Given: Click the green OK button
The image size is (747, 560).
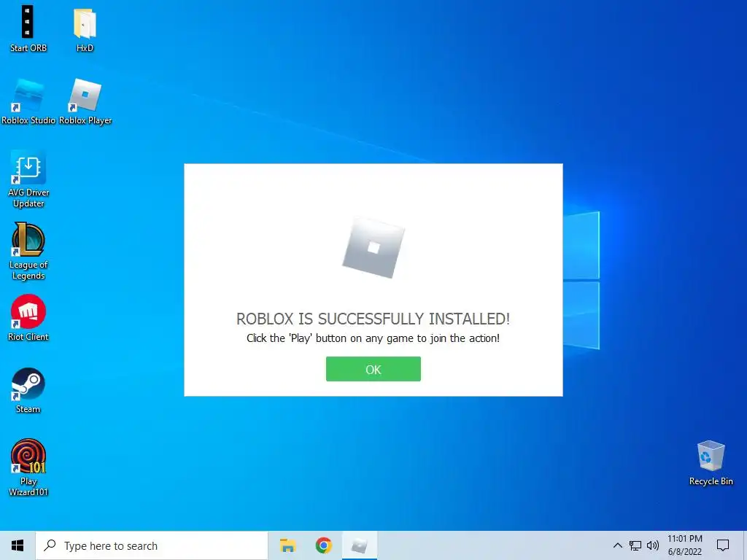Looking at the screenshot, I should pyautogui.click(x=373, y=369).
